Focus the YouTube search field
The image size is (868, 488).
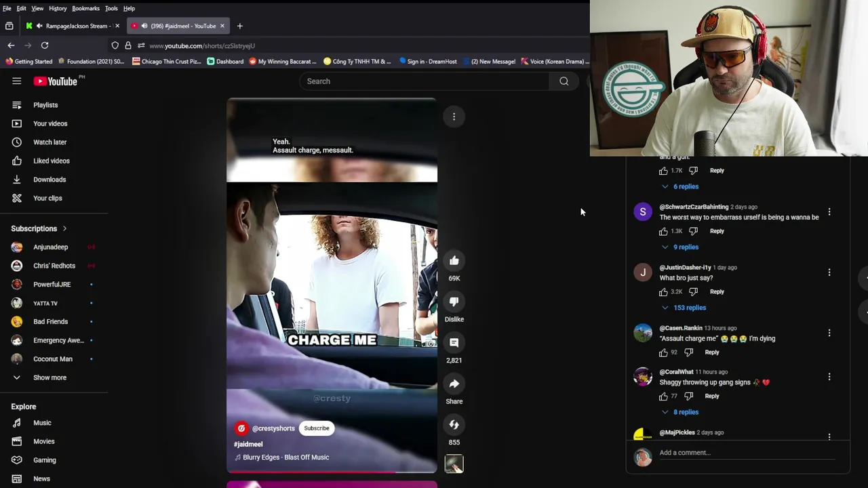pos(425,81)
